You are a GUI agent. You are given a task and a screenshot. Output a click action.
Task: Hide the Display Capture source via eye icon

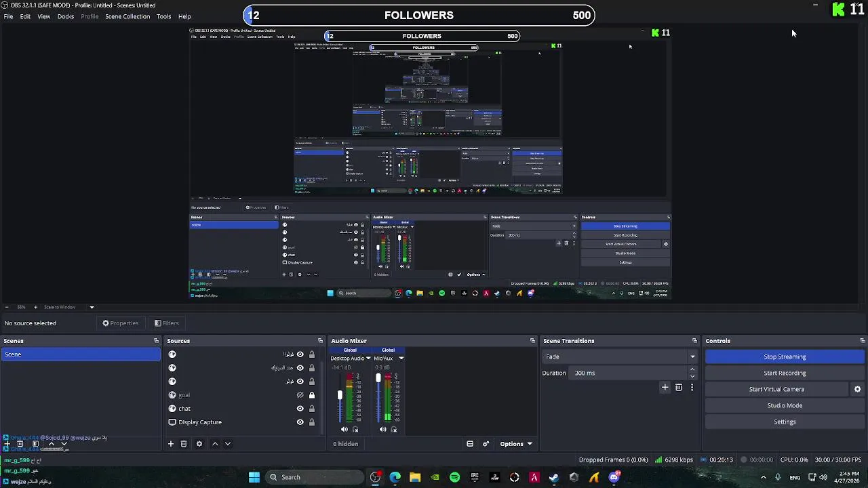(x=300, y=422)
